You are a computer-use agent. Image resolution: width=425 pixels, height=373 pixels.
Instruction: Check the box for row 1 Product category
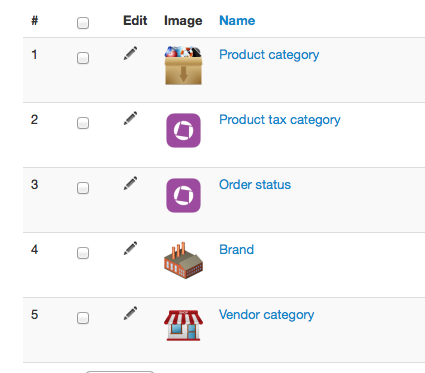click(x=83, y=58)
